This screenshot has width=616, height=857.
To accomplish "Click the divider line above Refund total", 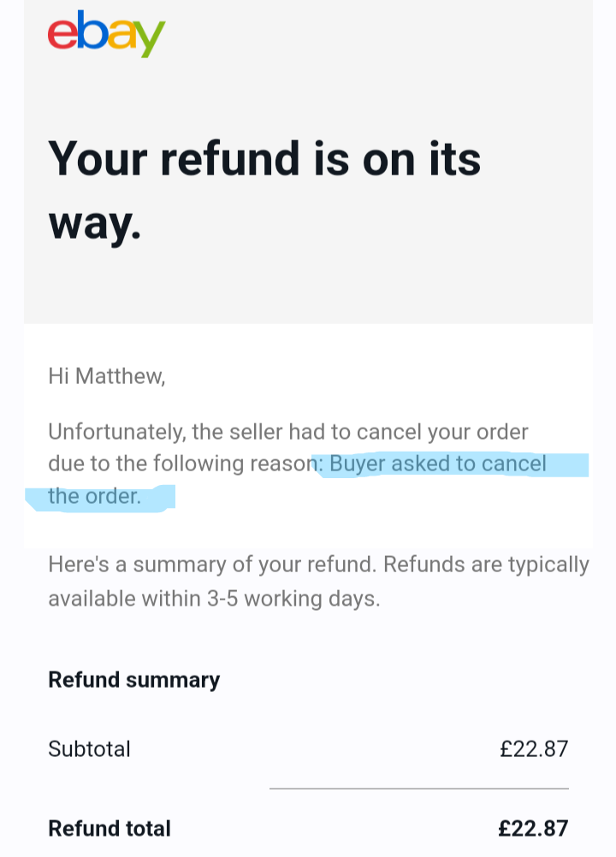I will pos(419,789).
